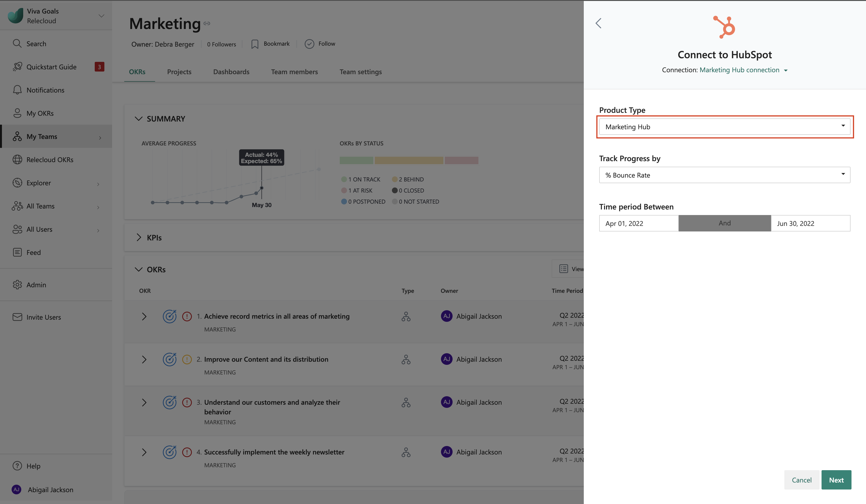
Task: Click the Cancel button
Action: [x=801, y=480]
